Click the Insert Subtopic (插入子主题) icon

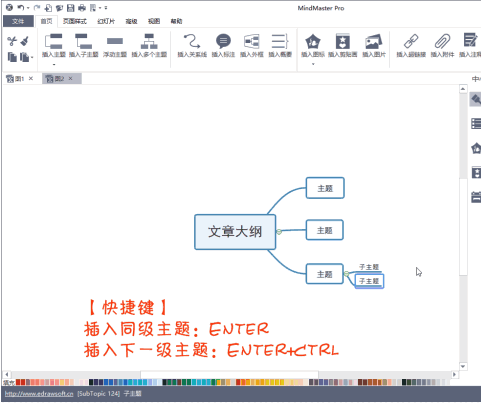pos(83,41)
